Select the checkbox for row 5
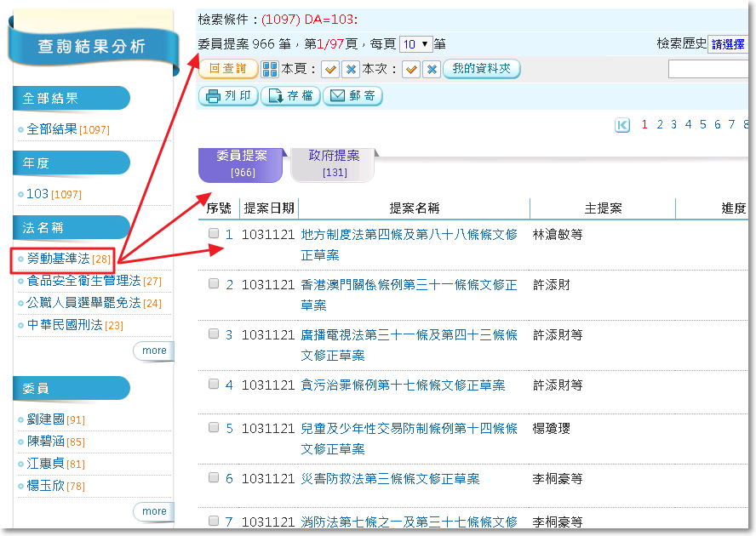The width and height of the screenshot is (756, 536). (x=214, y=428)
